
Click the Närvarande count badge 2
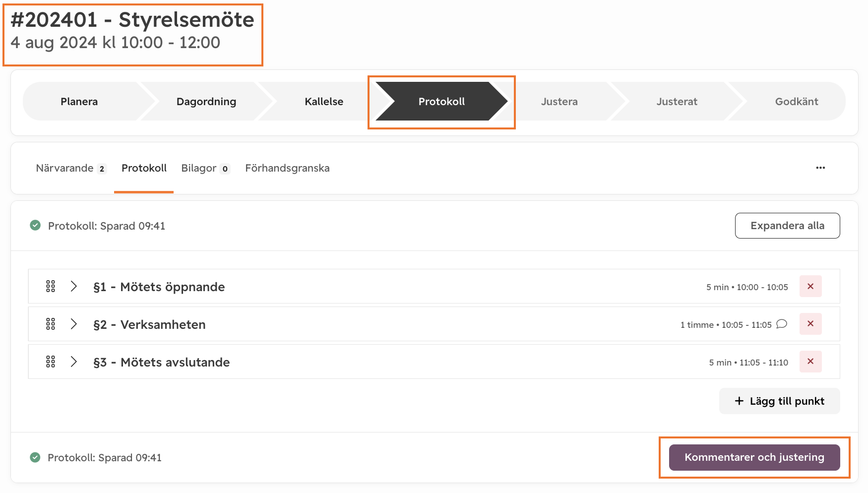pos(102,169)
